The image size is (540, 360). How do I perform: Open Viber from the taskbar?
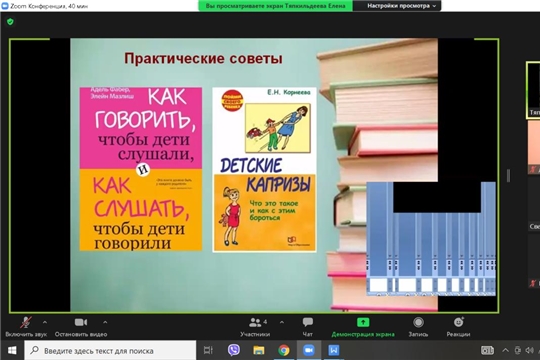point(234,350)
